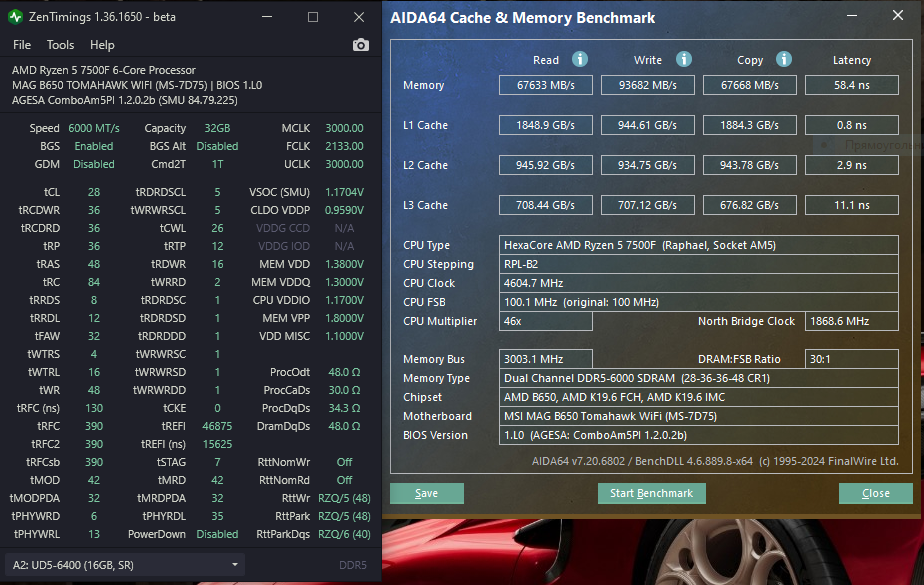Click the info icon next to Copy

(784, 59)
